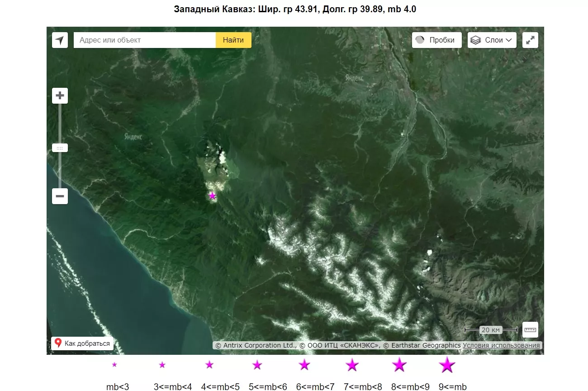
Task: Click the 20 км scale bar
Action: [x=491, y=330]
